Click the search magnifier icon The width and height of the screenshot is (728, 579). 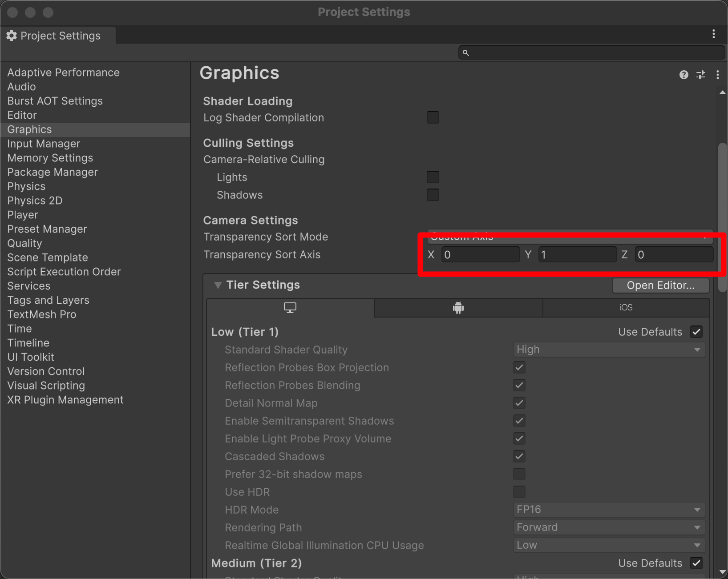465,53
